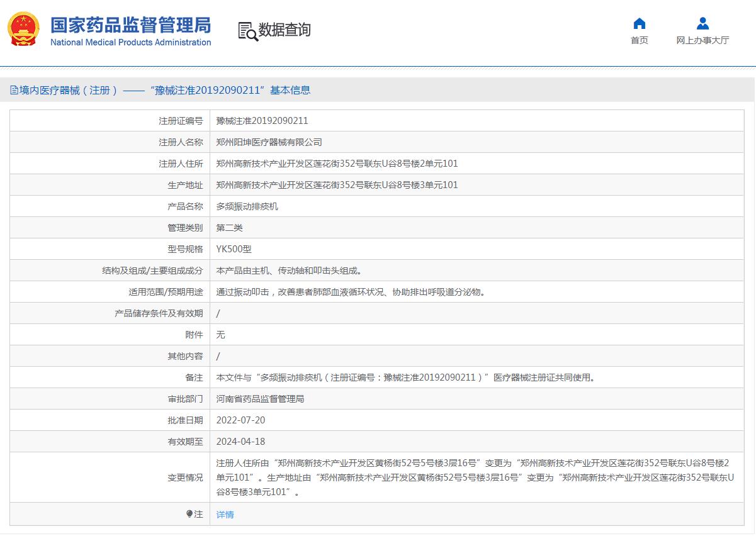The width and height of the screenshot is (756, 536).
Task: Open the 网上办事大厅 link
Action: coord(702,40)
